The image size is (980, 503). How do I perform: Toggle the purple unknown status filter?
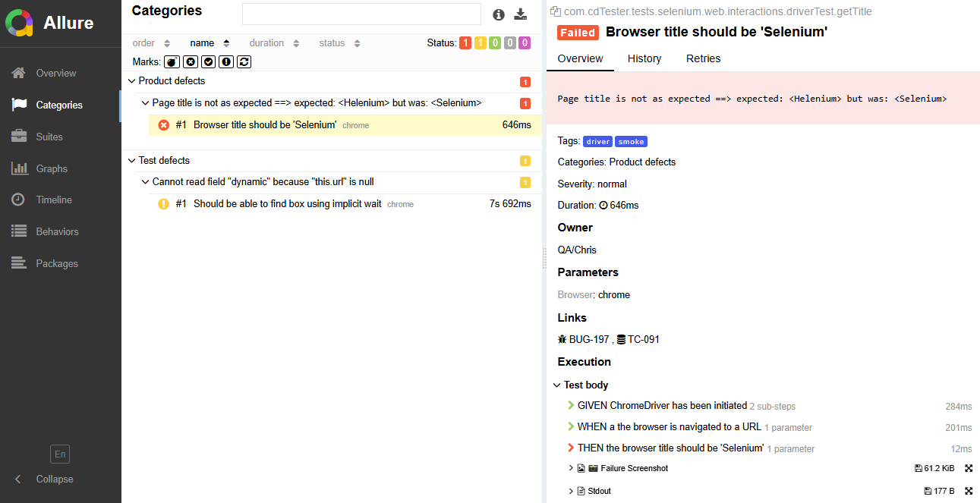click(525, 43)
